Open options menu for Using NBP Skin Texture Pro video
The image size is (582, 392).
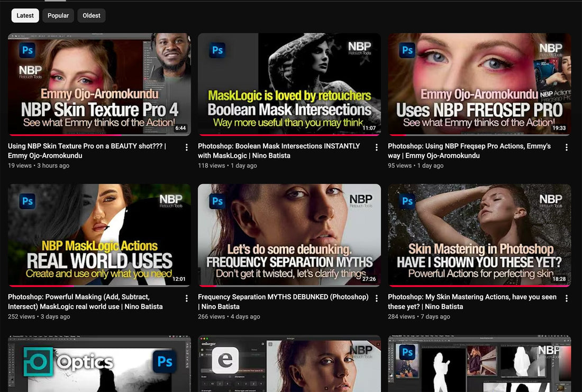click(186, 148)
